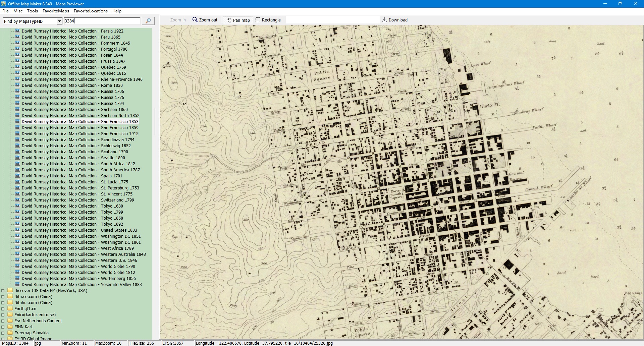Select the Rectangle selection tool
The image size is (644, 346).
(x=268, y=20)
